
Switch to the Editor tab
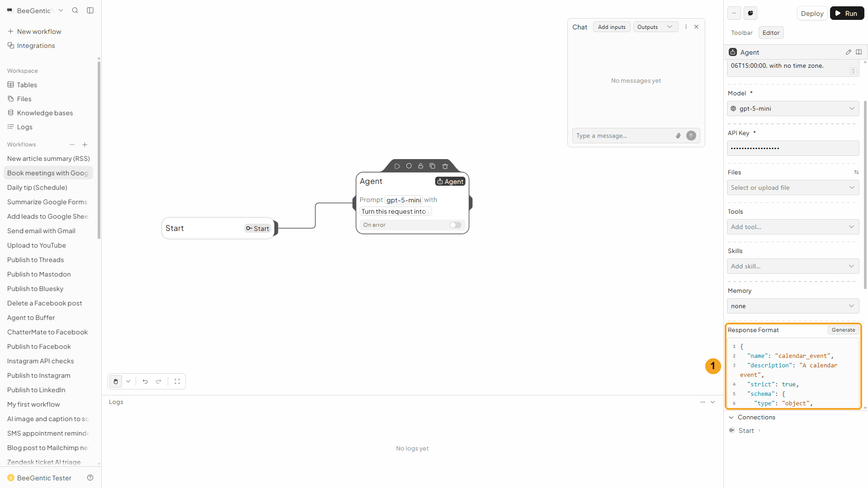tap(771, 33)
